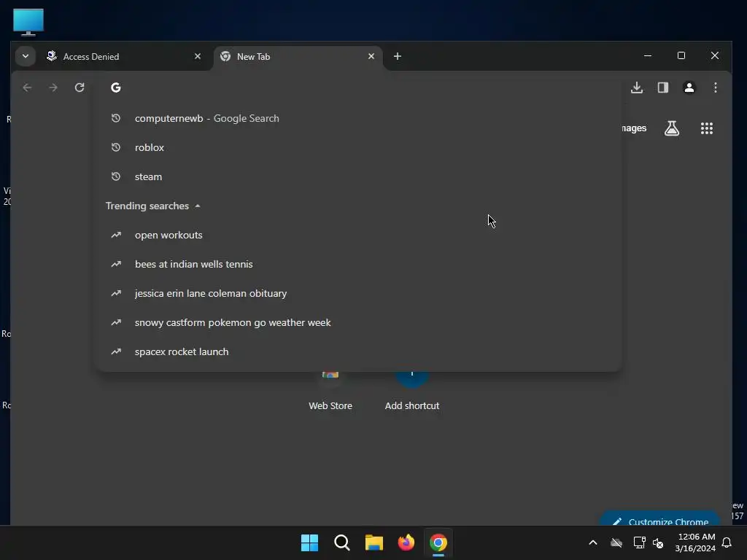Click trending arrow icon beside spacex rocket launch
Screen dimensions: 747x560
click(x=116, y=352)
